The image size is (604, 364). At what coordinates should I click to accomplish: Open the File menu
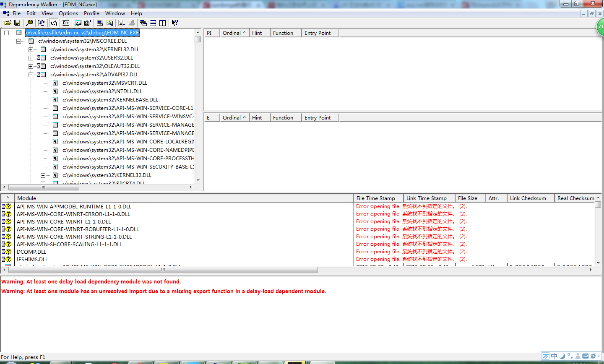(x=17, y=13)
